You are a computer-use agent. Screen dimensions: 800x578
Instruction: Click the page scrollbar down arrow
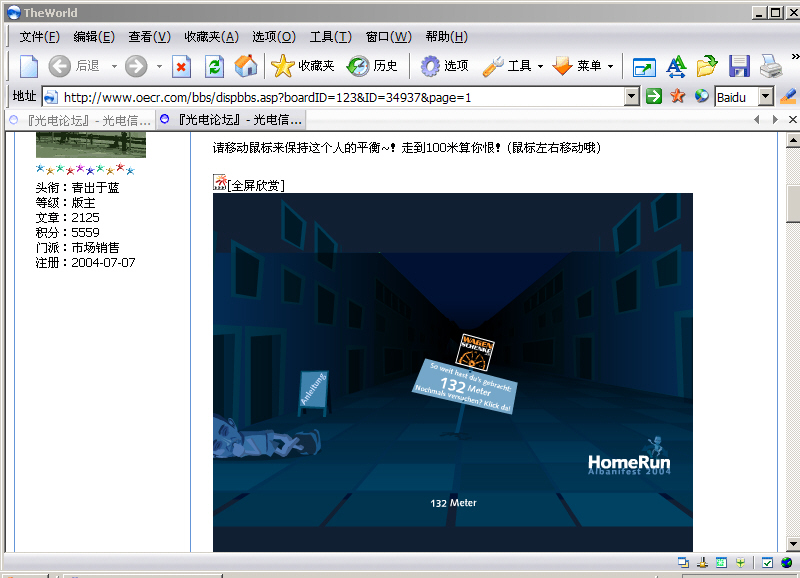tap(793, 544)
